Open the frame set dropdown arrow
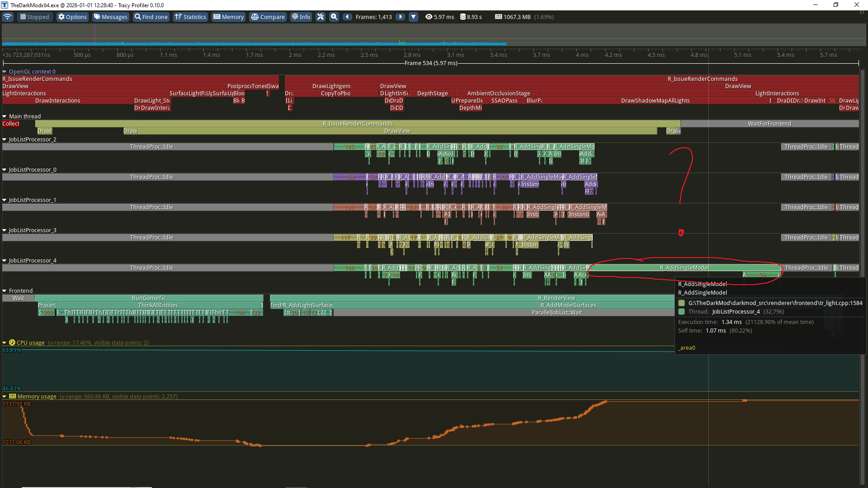Image resolution: width=868 pixels, height=488 pixels. point(413,17)
